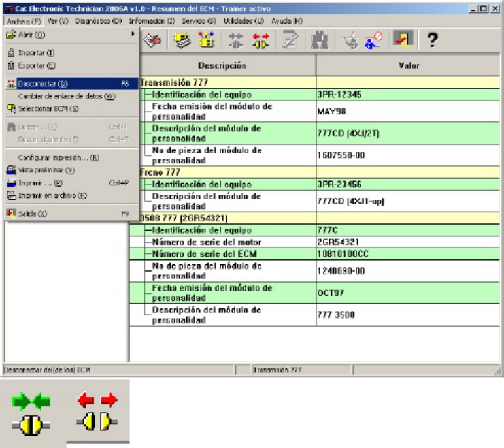Click the Abrir folder icon
The image size is (504, 448).
point(11,35)
